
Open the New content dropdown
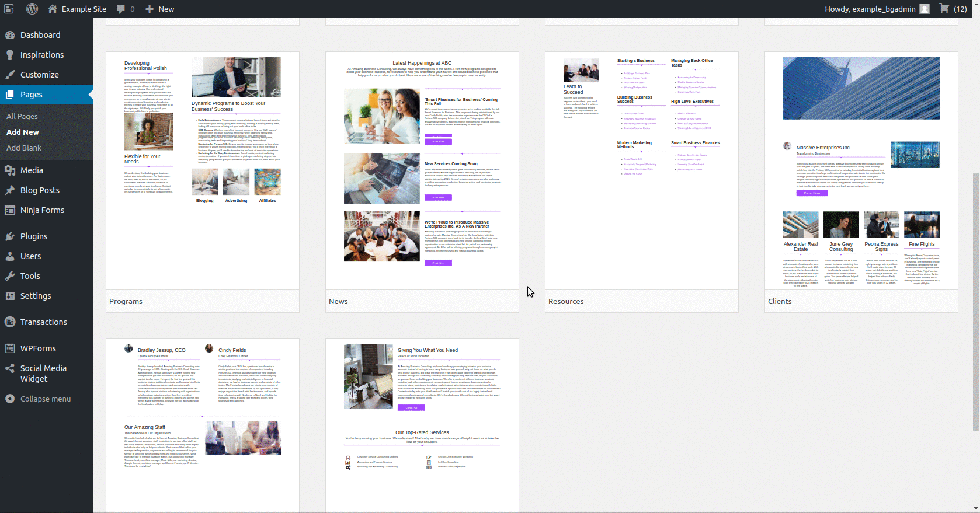[x=159, y=9]
